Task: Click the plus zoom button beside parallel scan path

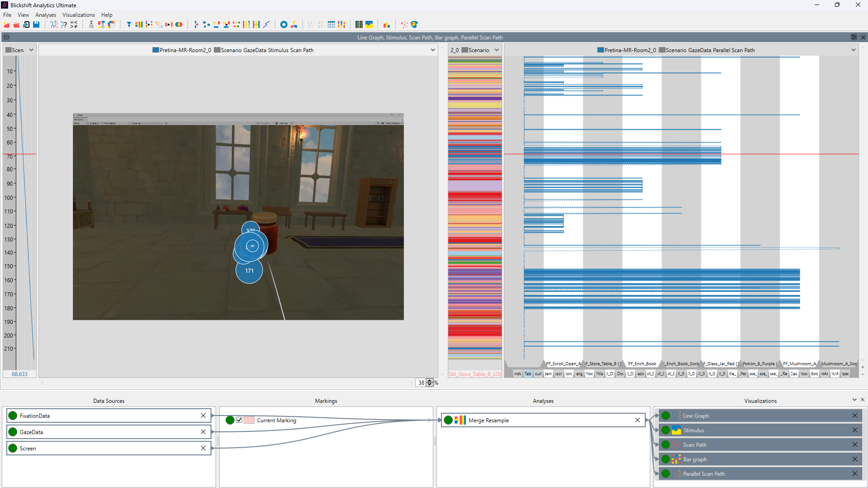Action: tap(863, 367)
